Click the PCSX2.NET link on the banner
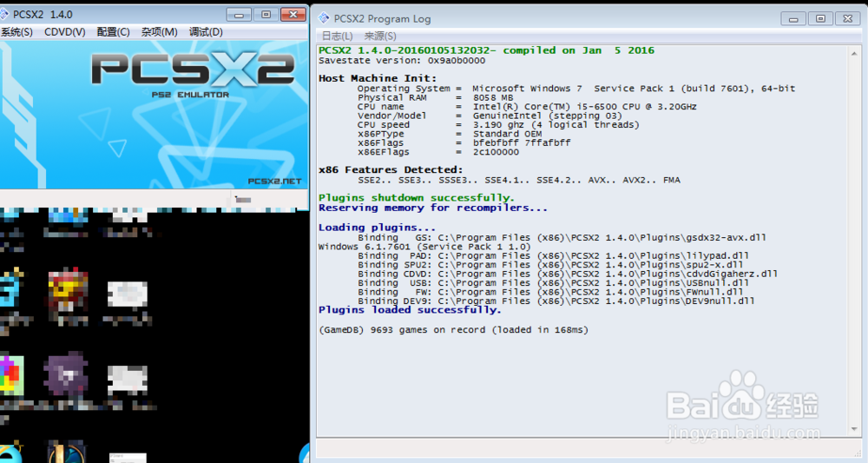Image resolution: width=868 pixels, height=463 pixels. click(x=274, y=181)
